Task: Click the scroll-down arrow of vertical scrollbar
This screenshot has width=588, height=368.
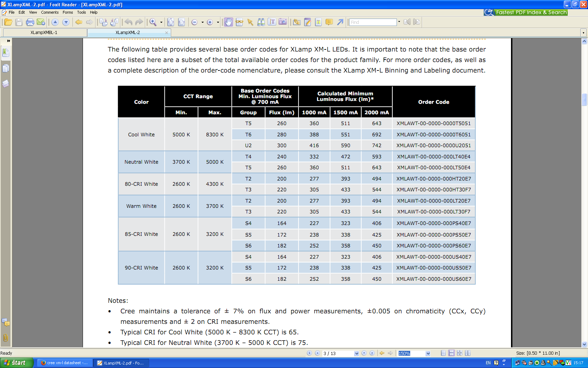Action: [584, 345]
